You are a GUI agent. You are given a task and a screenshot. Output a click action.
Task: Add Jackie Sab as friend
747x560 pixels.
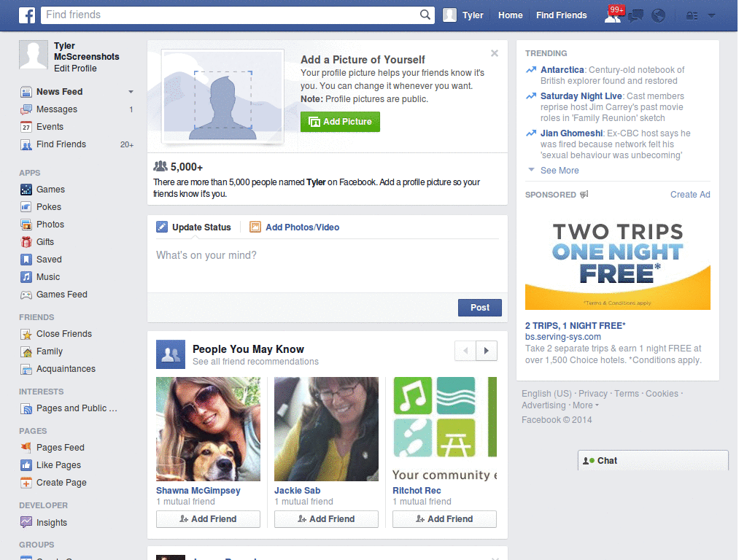pos(326,519)
